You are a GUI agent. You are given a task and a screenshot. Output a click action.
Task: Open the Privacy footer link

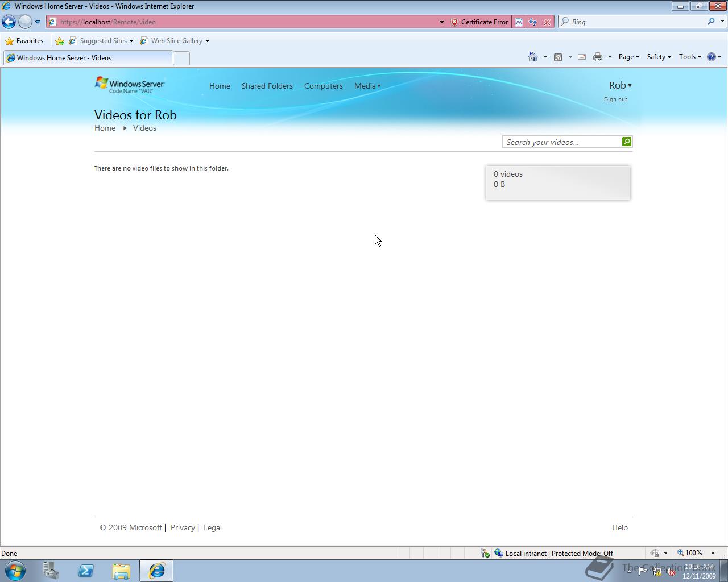[183, 527]
